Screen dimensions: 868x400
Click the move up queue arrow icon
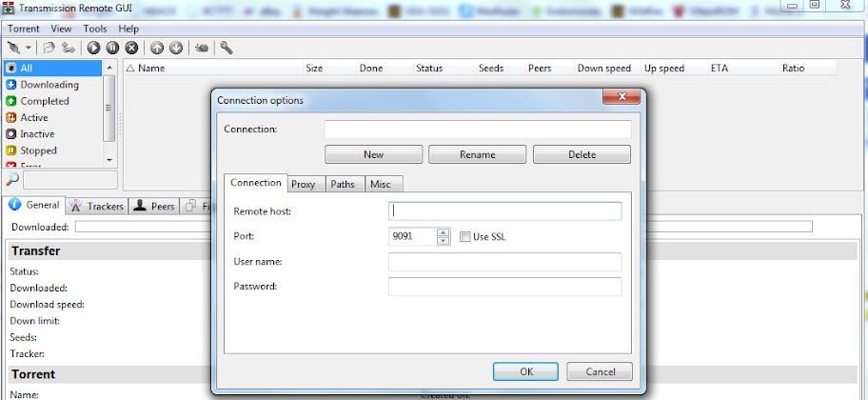(x=157, y=49)
